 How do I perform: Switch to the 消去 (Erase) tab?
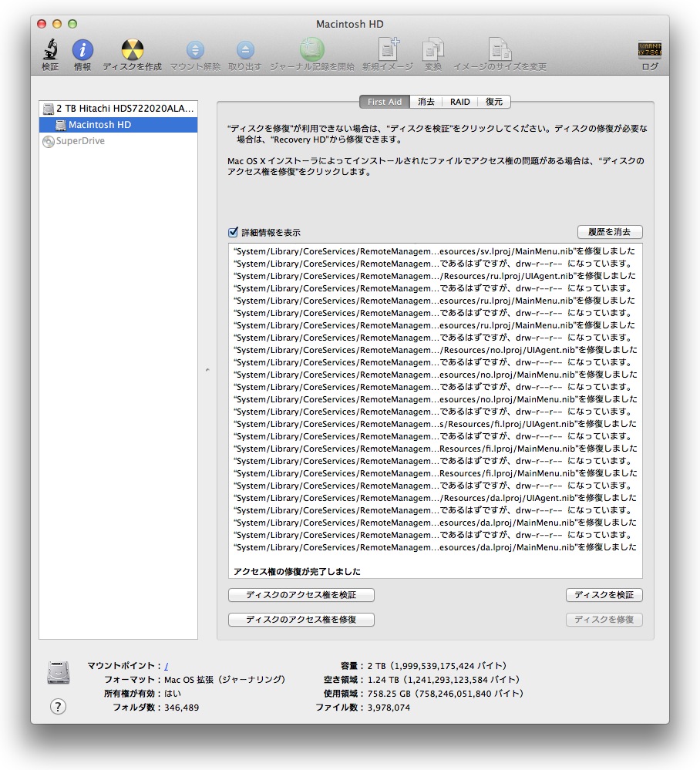(426, 102)
